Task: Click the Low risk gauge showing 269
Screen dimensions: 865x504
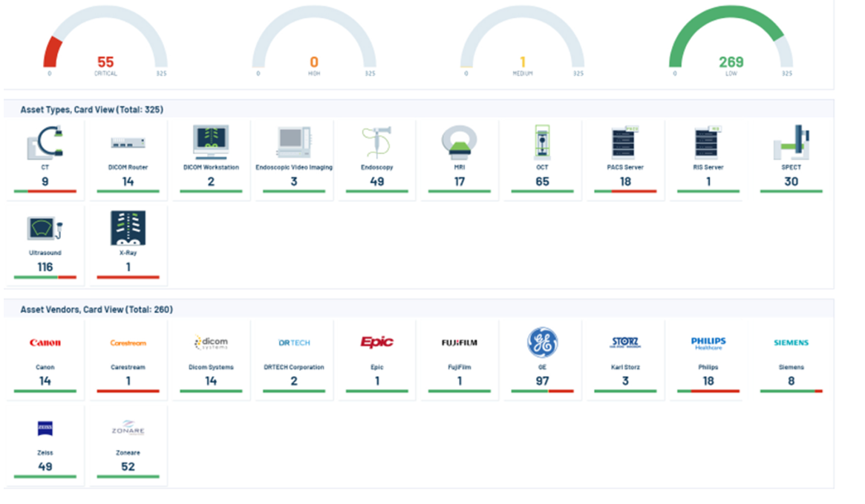Action: point(731,42)
